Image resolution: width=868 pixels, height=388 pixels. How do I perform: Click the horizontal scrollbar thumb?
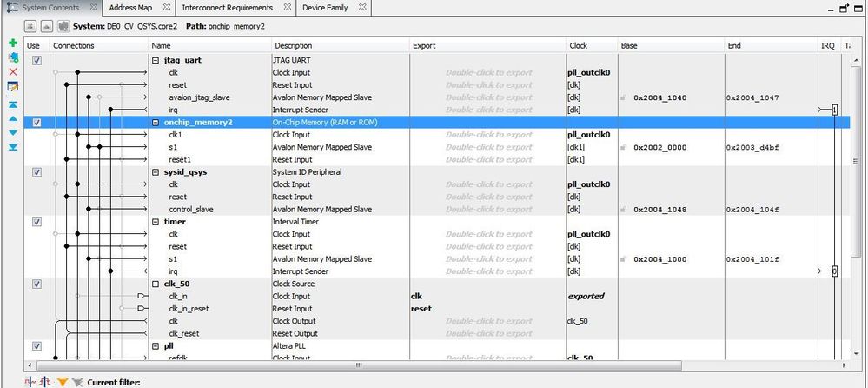358,365
